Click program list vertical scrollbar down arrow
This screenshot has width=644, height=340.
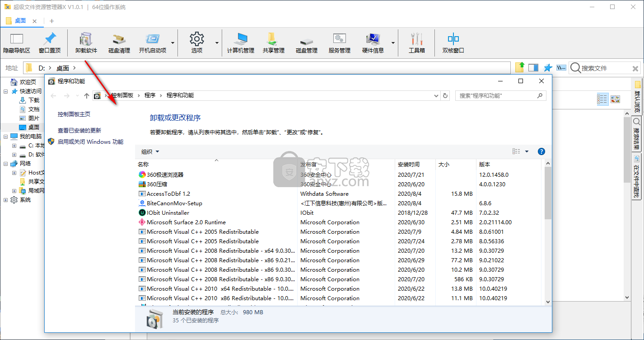[548, 302]
